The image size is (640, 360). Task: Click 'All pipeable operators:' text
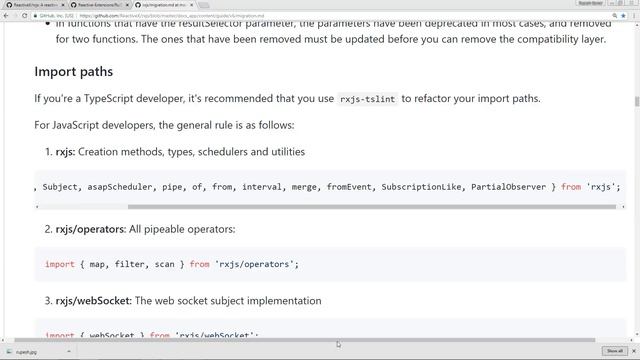pos(182,229)
